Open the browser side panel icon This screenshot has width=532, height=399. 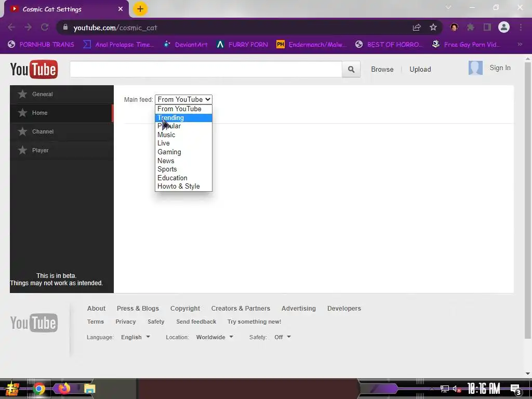tap(487, 27)
